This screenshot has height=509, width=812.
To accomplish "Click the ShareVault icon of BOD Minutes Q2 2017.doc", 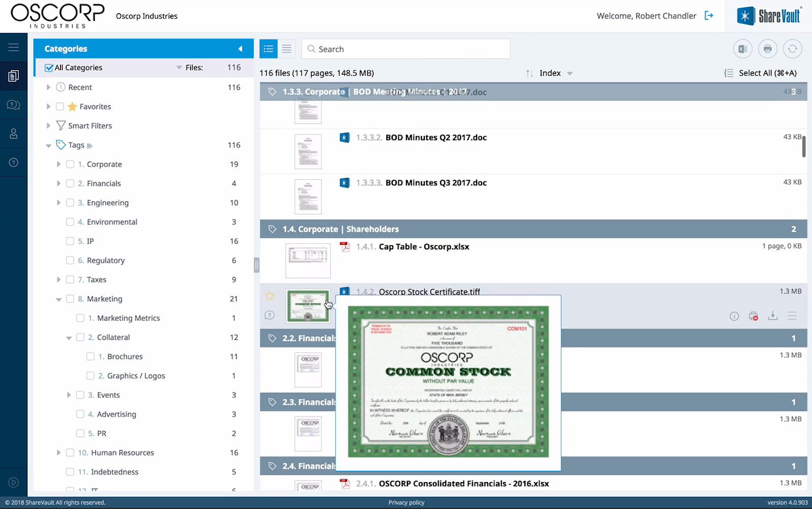I will click(345, 138).
